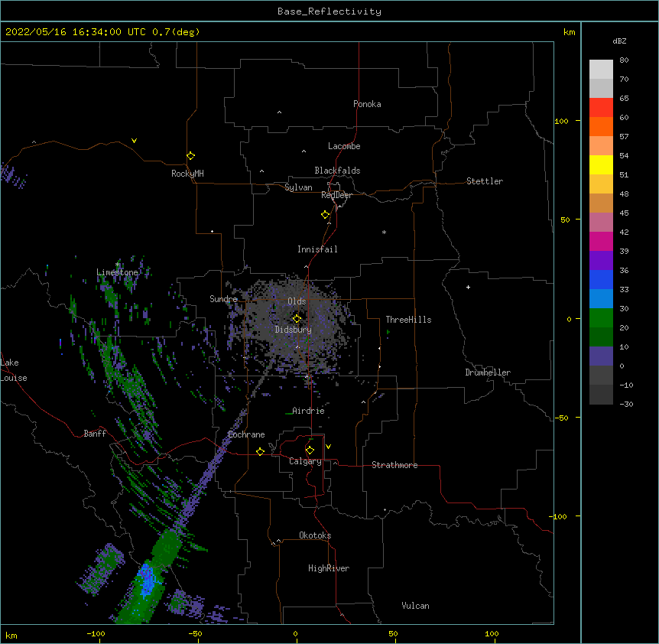Click the 0 tick label on bottom axis
659x644 pixels.
[x=295, y=633]
